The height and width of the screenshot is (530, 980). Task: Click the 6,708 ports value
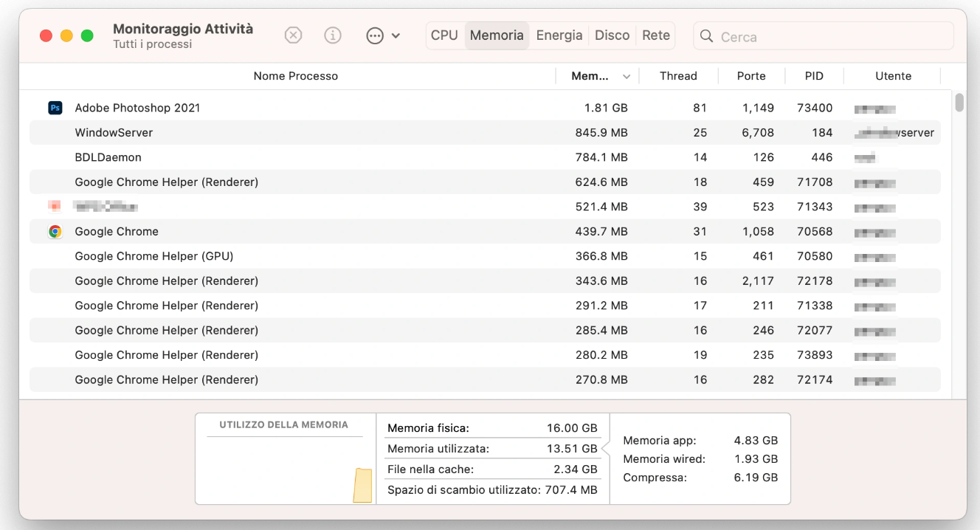click(758, 133)
